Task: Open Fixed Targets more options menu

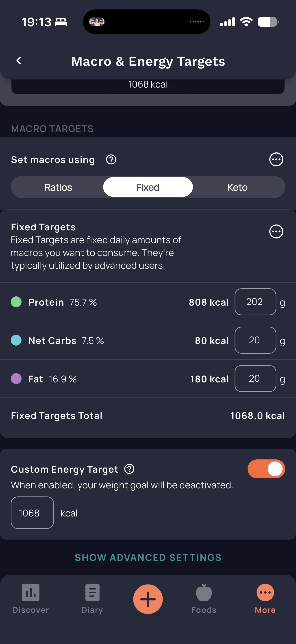Action: coord(276,232)
